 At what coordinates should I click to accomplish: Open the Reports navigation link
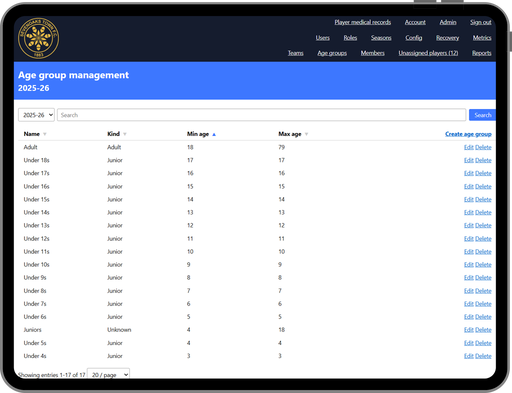tap(482, 53)
